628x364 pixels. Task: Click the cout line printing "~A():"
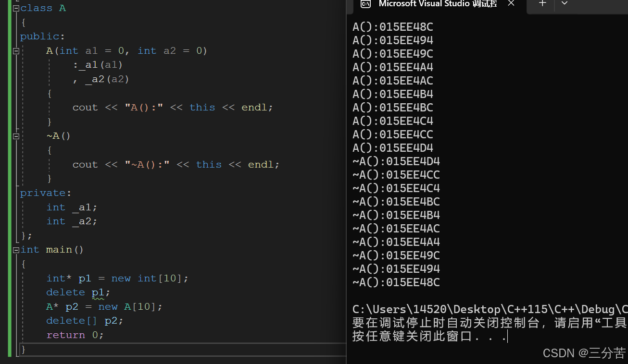tap(176, 165)
